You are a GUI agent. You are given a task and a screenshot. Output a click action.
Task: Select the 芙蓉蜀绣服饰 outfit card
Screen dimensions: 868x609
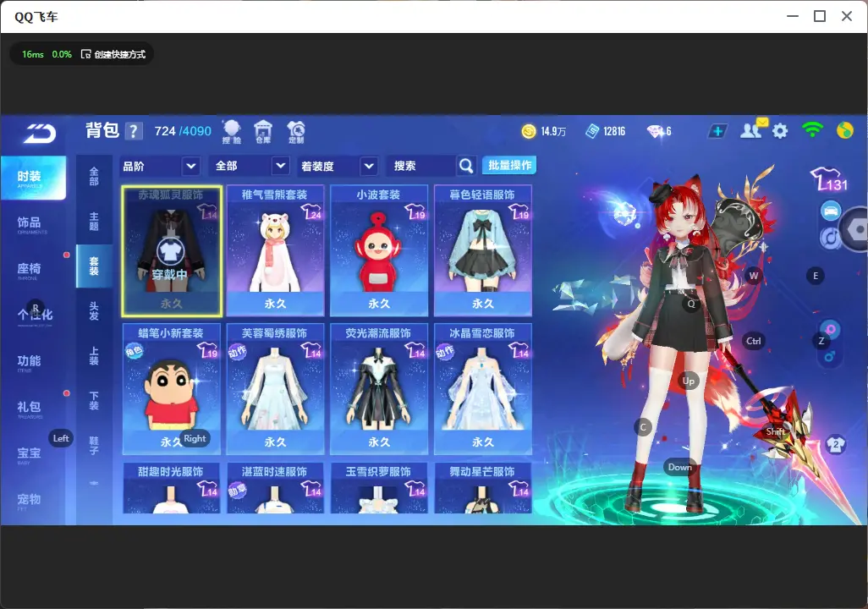(x=275, y=389)
